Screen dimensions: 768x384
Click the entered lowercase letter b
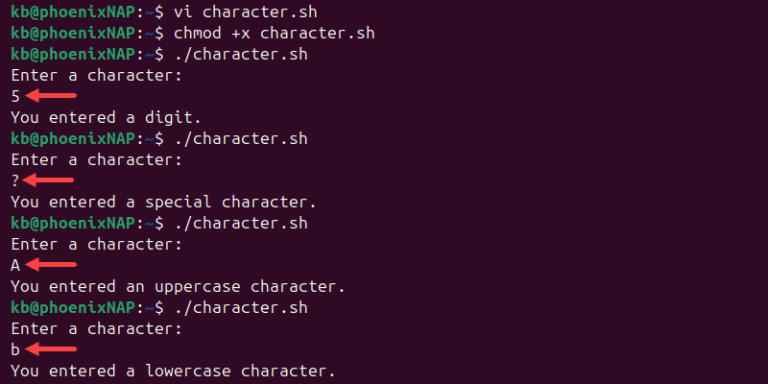pos(15,350)
